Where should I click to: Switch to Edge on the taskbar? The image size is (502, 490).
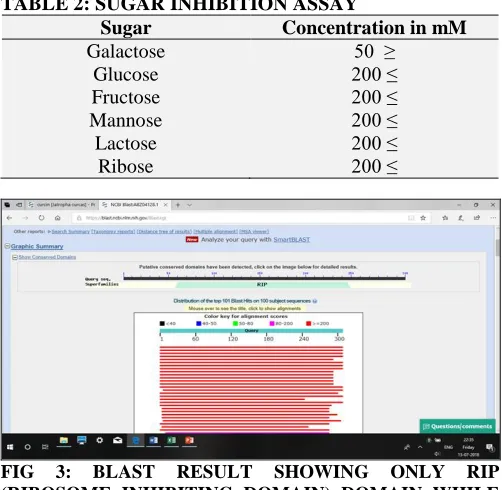tap(136, 441)
